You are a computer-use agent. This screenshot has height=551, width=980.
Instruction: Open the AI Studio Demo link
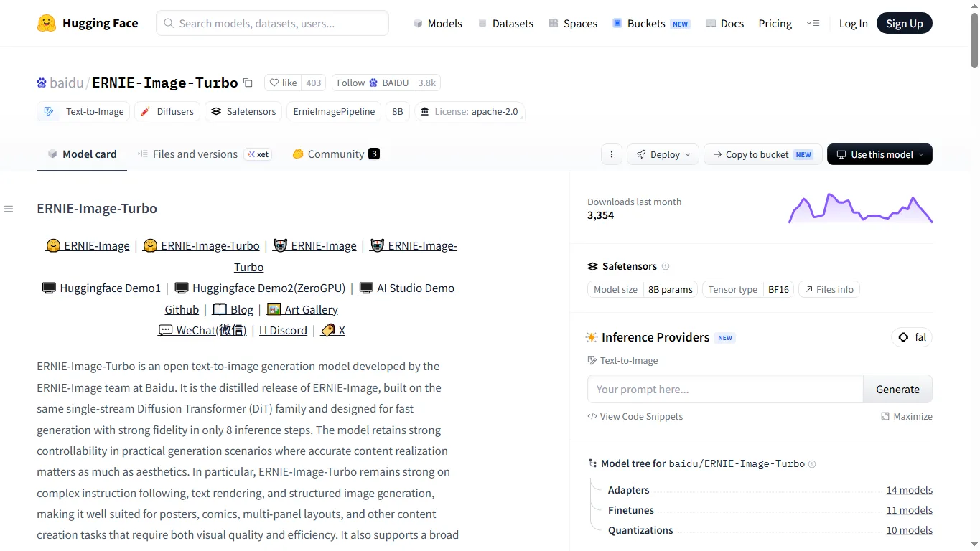tap(406, 288)
